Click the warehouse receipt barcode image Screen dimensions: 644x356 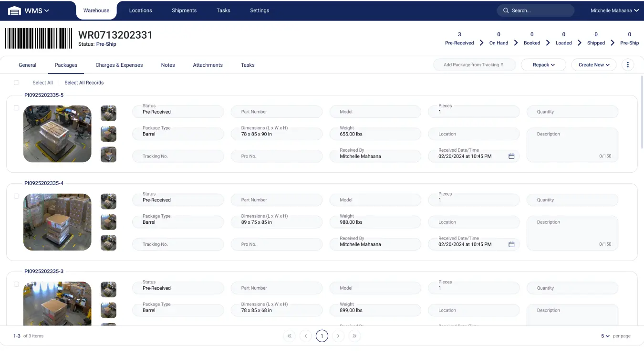pyautogui.click(x=39, y=38)
